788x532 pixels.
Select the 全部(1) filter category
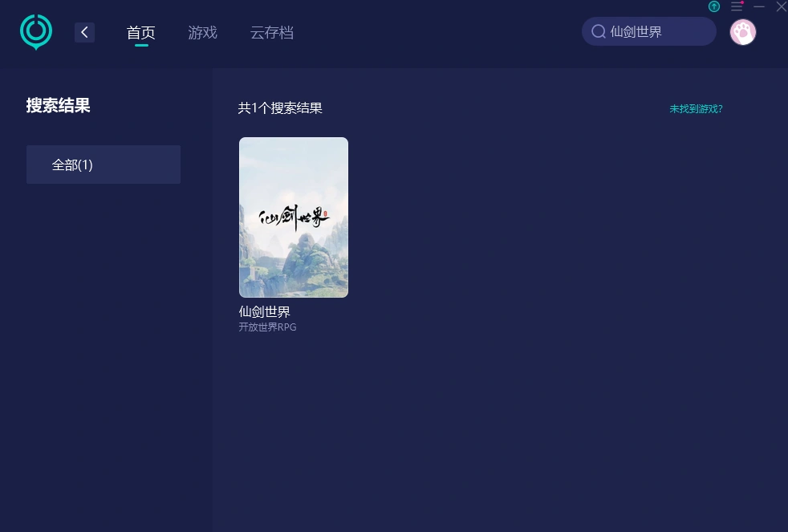click(x=104, y=164)
